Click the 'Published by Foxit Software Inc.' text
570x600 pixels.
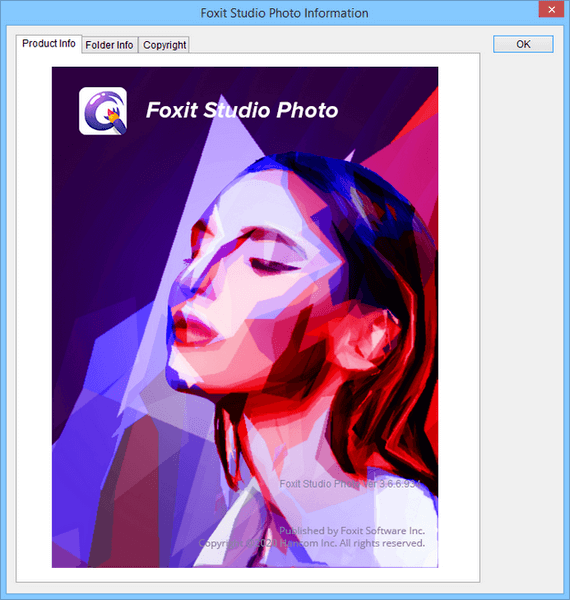pyautogui.click(x=352, y=531)
